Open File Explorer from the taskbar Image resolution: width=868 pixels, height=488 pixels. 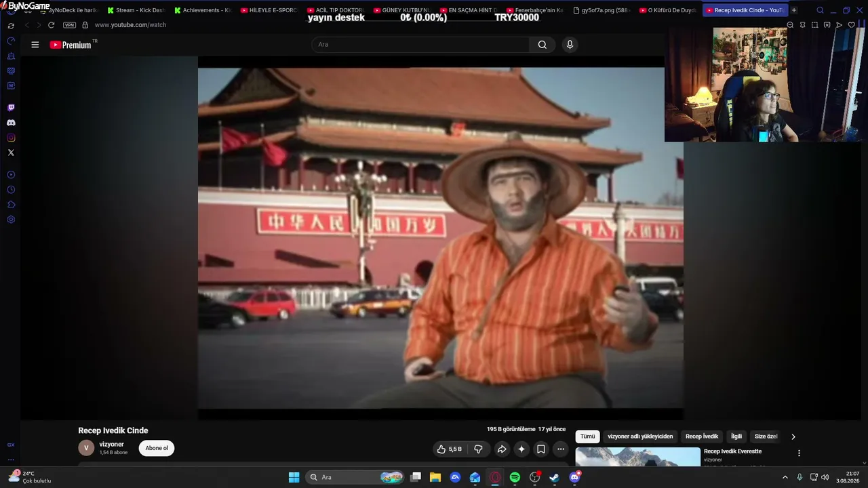[435, 477]
